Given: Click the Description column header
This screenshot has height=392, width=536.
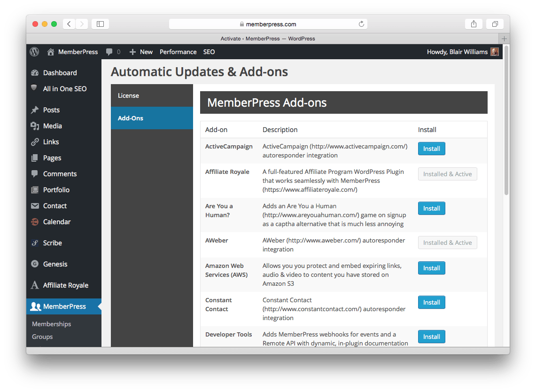Looking at the screenshot, I should coord(280,130).
